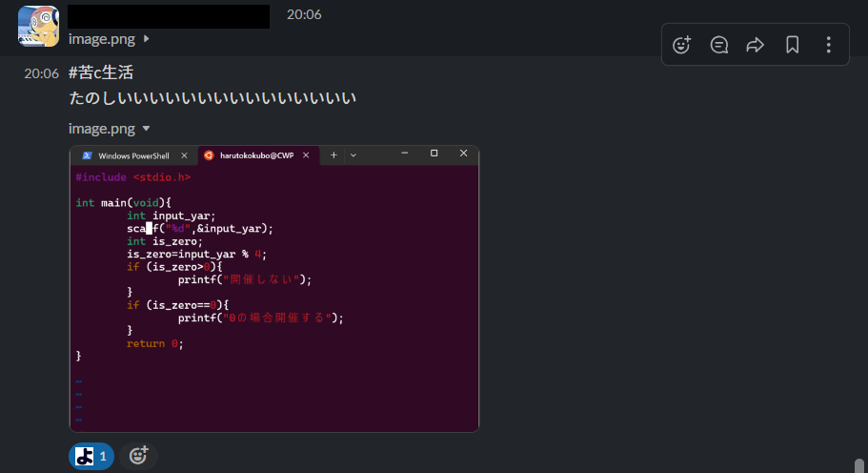
Task: Click the 20:06 timestamp beside the hashtag
Action: (42, 73)
